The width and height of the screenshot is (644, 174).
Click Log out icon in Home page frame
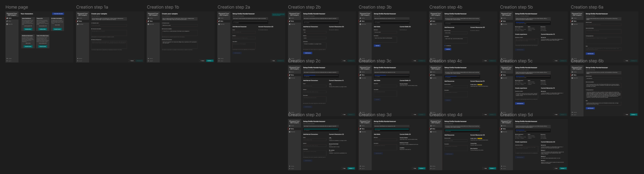pyautogui.click(x=7, y=61)
